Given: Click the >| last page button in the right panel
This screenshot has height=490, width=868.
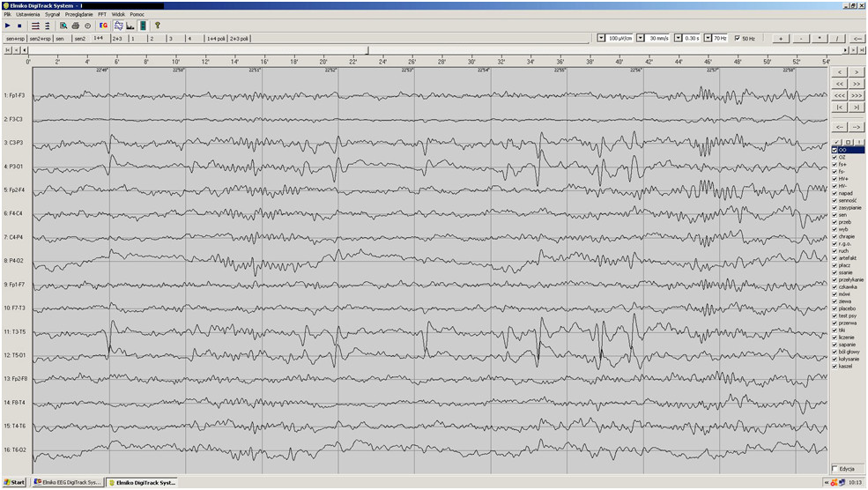Looking at the screenshot, I should click(857, 108).
